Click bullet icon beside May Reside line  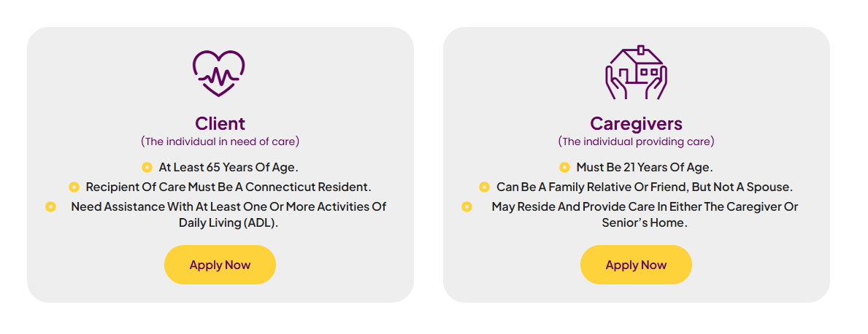(x=466, y=207)
